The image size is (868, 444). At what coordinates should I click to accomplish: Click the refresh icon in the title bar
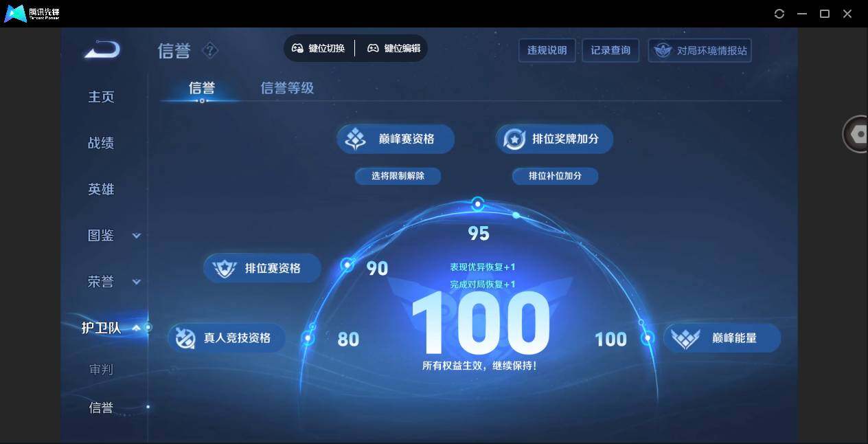(779, 13)
